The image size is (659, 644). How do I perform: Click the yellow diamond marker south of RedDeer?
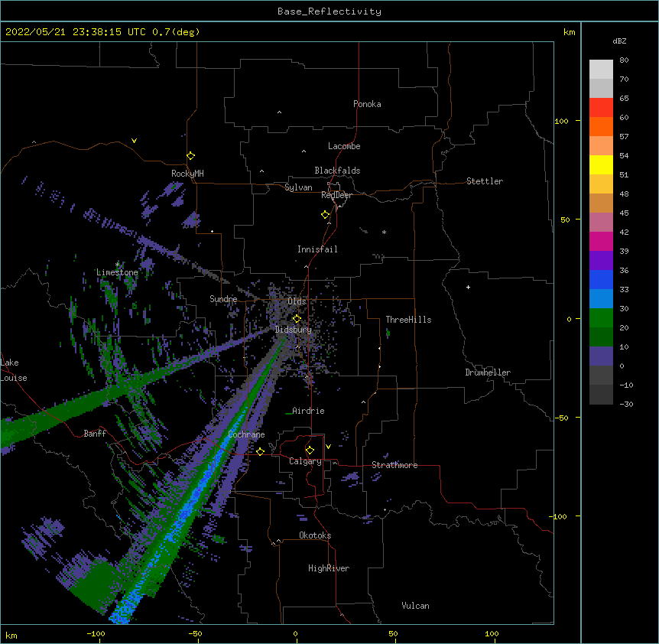326,215
